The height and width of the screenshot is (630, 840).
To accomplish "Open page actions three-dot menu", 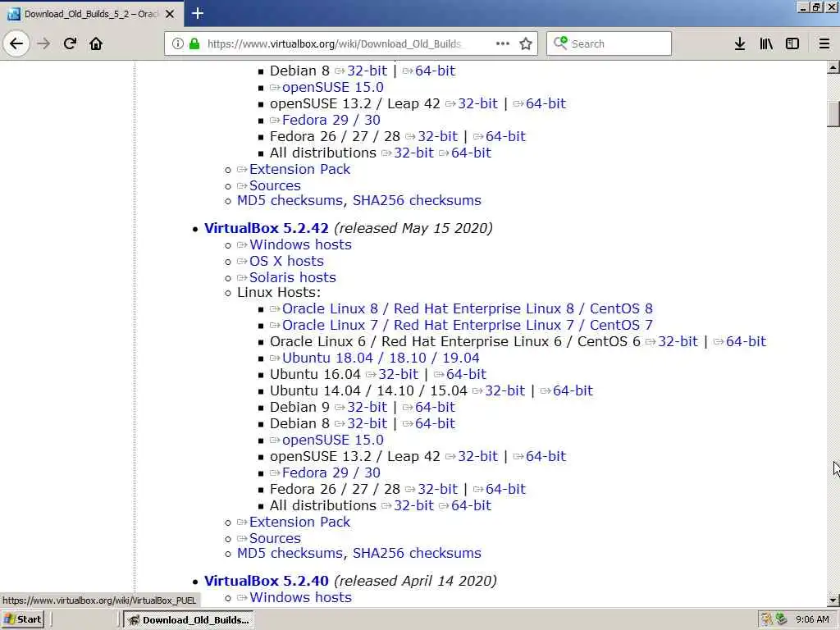I will (x=503, y=43).
